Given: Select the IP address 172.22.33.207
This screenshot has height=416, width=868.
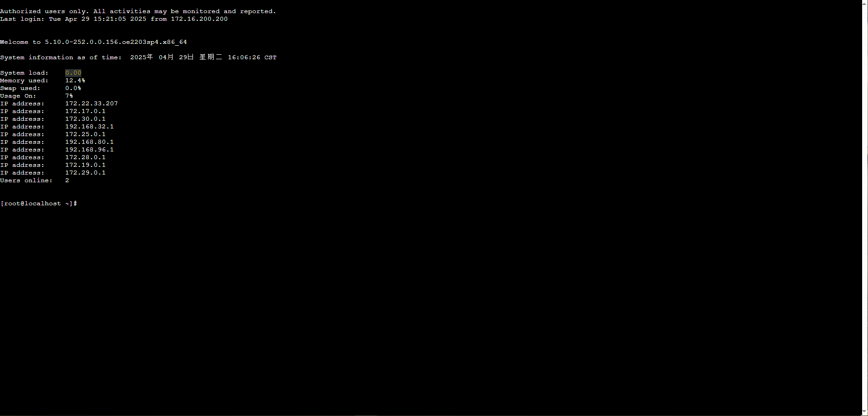Looking at the screenshot, I should click(91, 103).
